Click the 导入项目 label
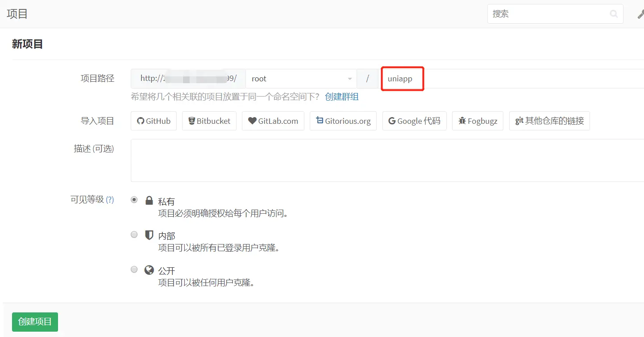Image resolution: width=644 pixels, height=337 pixels. coord(97,121)
